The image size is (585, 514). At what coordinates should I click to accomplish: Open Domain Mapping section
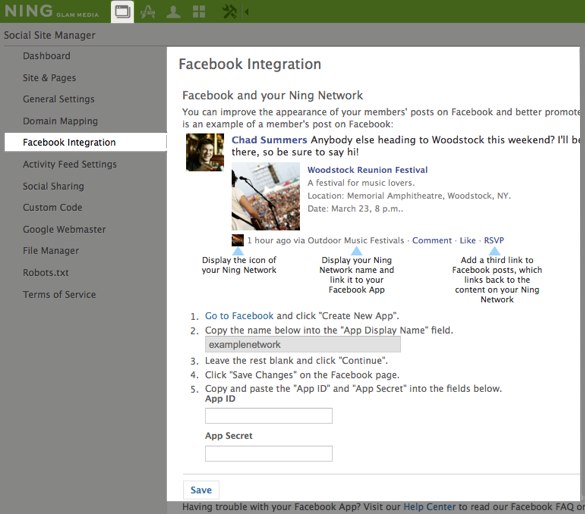coord(60,121)
